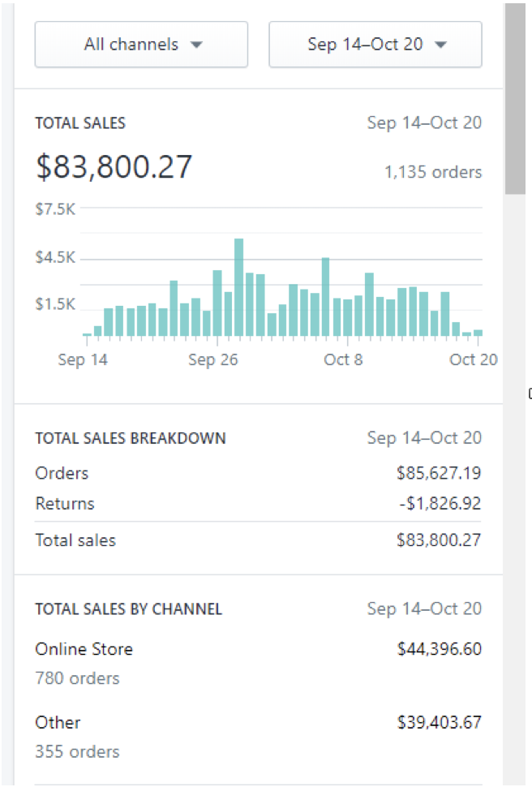Click the tallest bar in the sales chart
Image resolution: width=532 pixels, height=787 pixels.
[x=238, y=287]
